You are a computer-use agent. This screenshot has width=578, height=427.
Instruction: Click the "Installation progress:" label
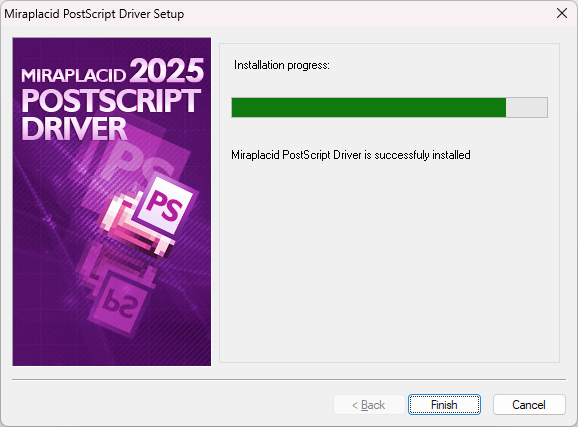tap(282, 65)
